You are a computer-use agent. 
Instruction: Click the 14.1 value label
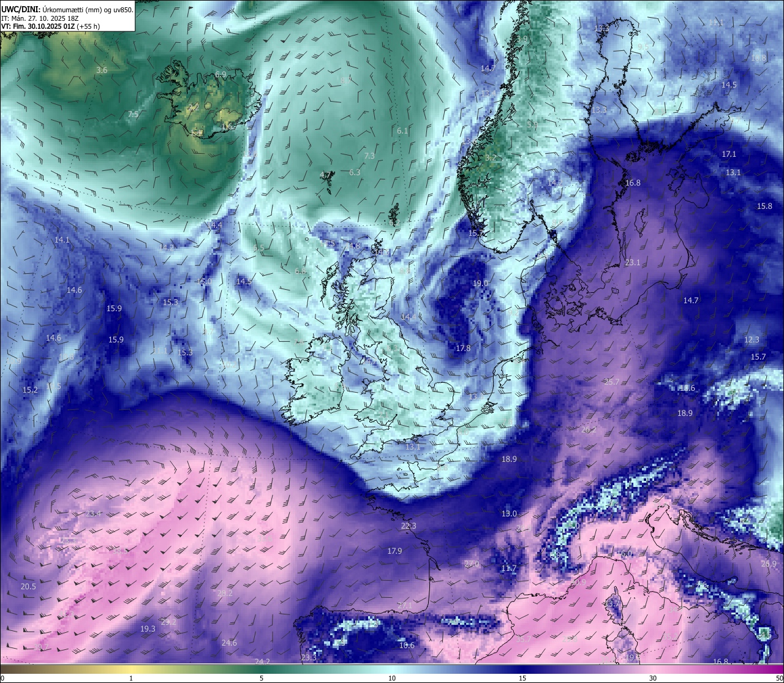(x=62, y=240)
